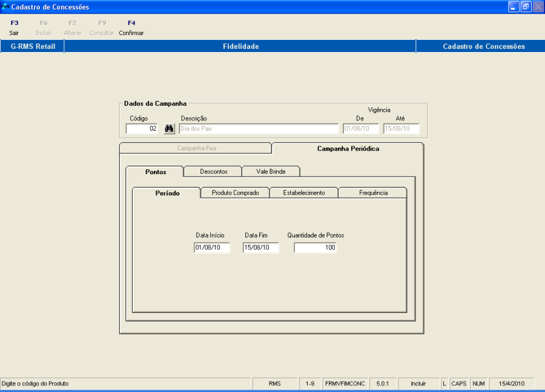The height and width of the screenshot is (392, 545).
Task: Open the Descontos tab
Action: click(x=213, y=171)
